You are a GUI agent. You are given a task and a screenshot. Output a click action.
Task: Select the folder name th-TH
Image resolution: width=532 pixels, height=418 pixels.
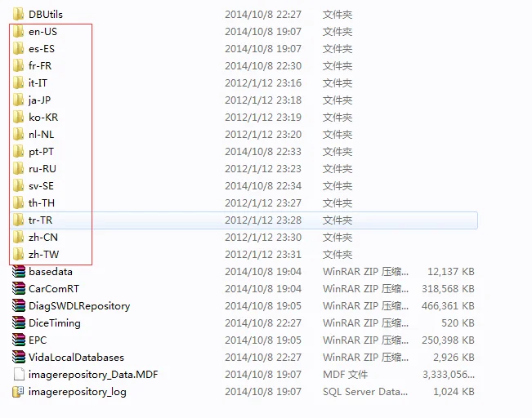point(42,202)
